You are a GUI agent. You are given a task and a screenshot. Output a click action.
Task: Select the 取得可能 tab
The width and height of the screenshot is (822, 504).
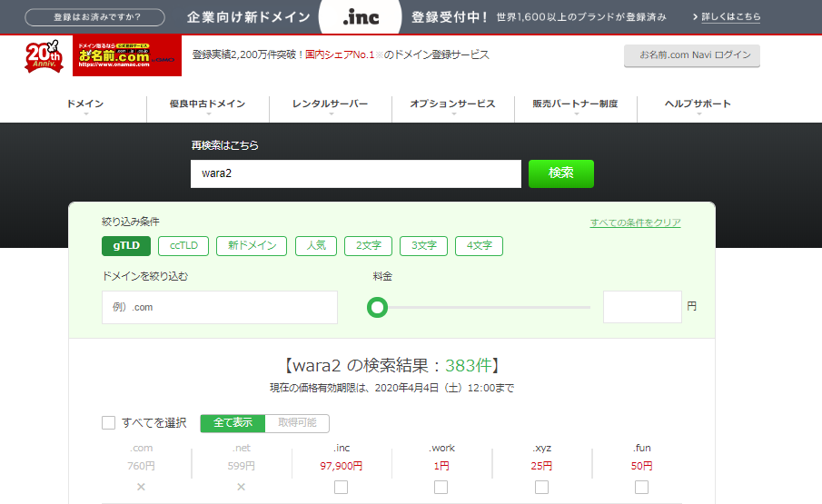coord(297,423)
